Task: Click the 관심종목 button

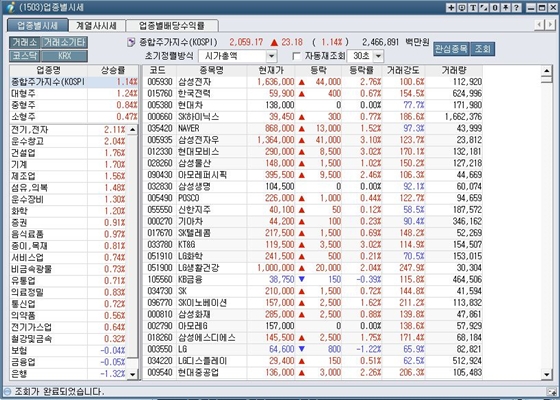Action: [x=451, y=49]
